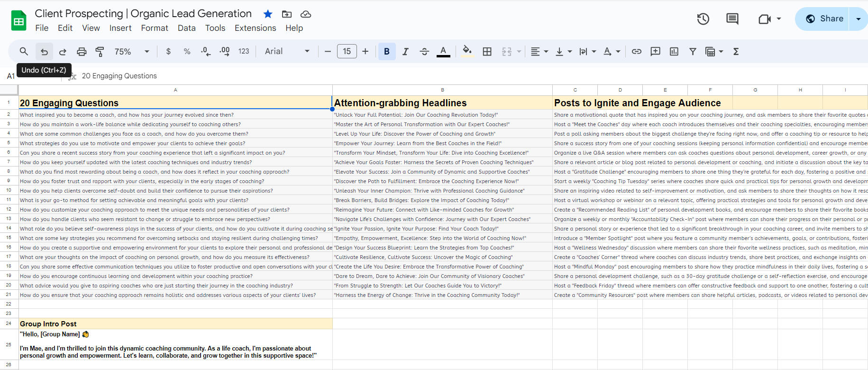This screenshot has width=868, height=370.
Task: Open the borders menu
Action: click(487, 51)
